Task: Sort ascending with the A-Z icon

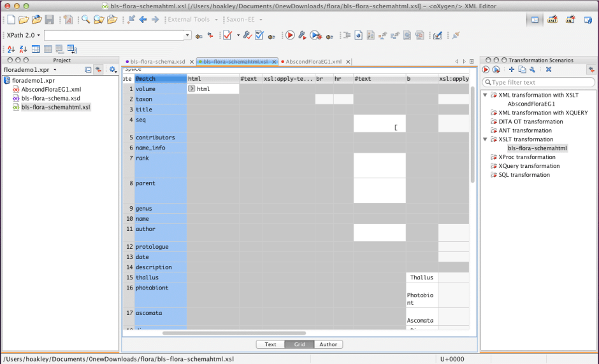Action: [11, 49]
